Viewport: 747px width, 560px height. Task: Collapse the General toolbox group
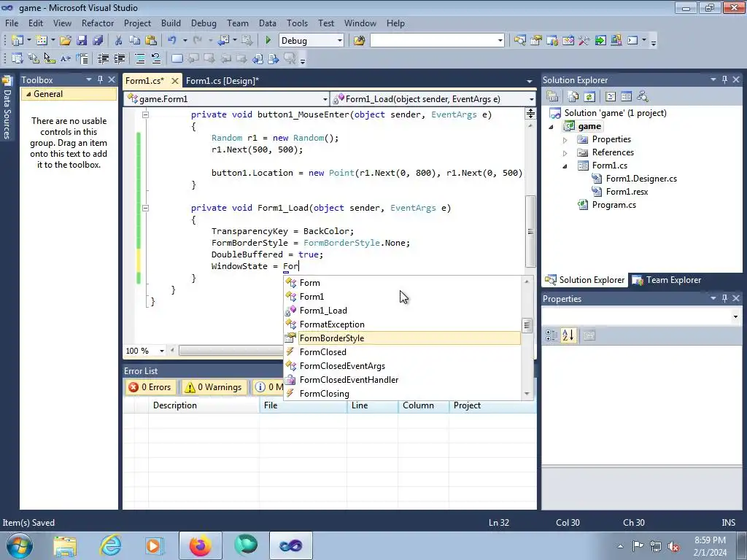(x=28, y=94)
